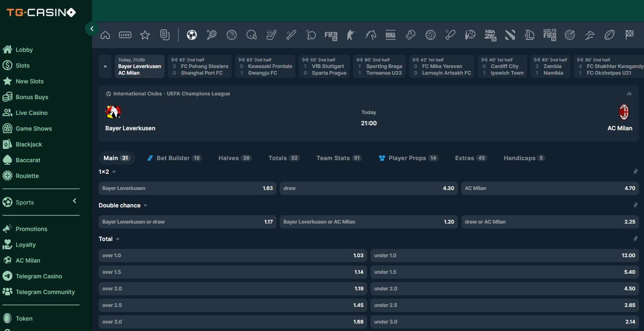Select draw or AC Milan 2.25
The height and width of the screenshot is (331, 644).
[550, 222]
